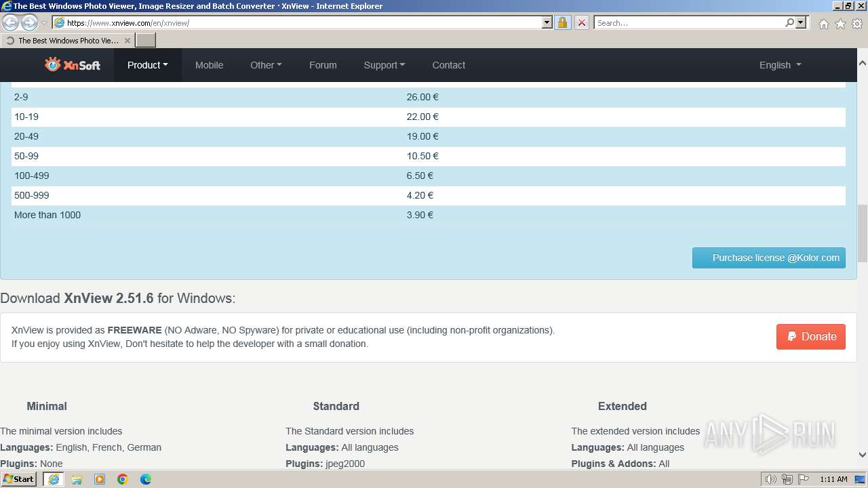This screenshot has height=488, width=868.
Task: Click the Download XnView 2.51.6 heading
Action: (118, 298)
